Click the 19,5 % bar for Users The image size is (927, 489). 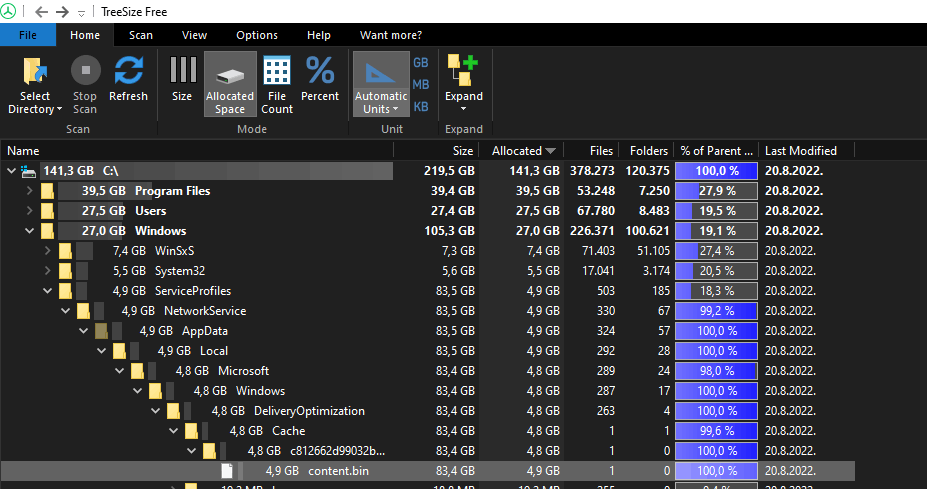[717, 211]
